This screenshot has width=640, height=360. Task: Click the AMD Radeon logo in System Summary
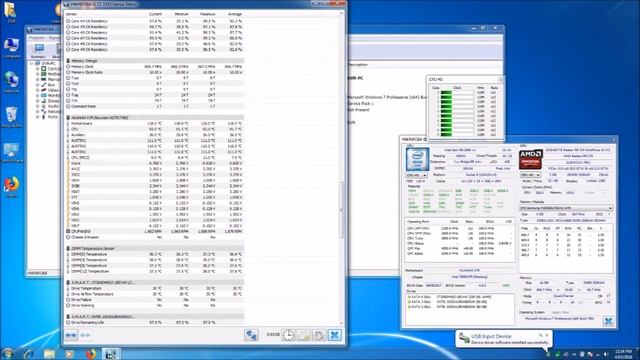tap(531, 159)
